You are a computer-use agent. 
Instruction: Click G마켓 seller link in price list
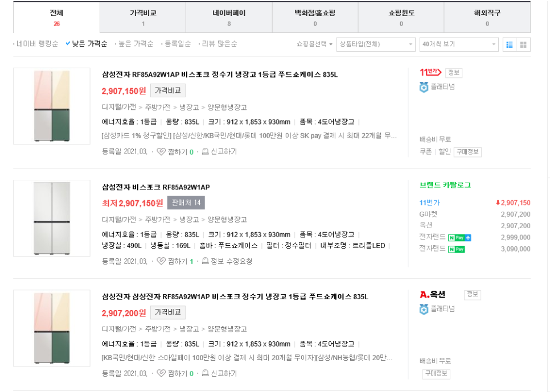pos(428,214)
